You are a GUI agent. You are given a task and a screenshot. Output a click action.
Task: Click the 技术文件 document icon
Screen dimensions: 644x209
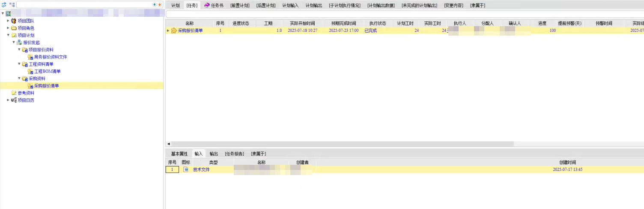186,170
